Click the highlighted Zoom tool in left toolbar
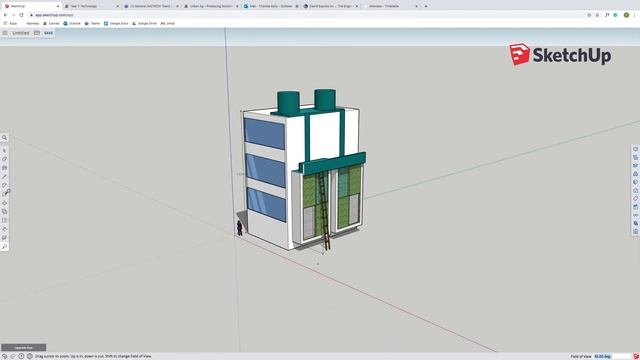 [4, 247]
